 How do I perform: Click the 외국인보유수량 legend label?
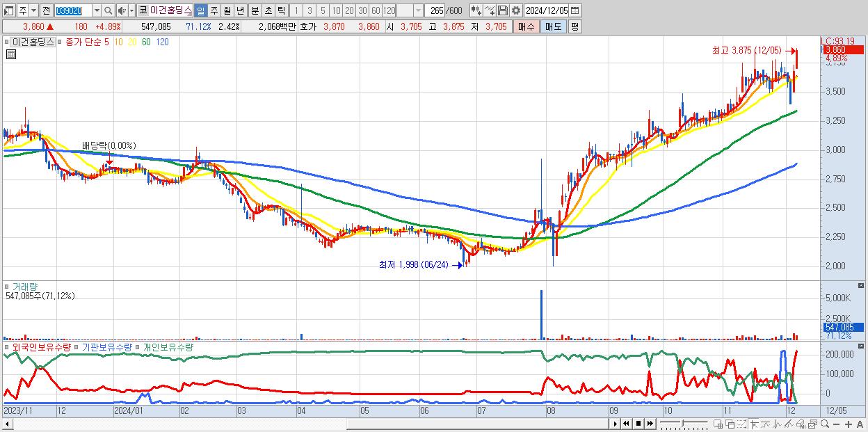pyautogui.click(x=41, y=346)
